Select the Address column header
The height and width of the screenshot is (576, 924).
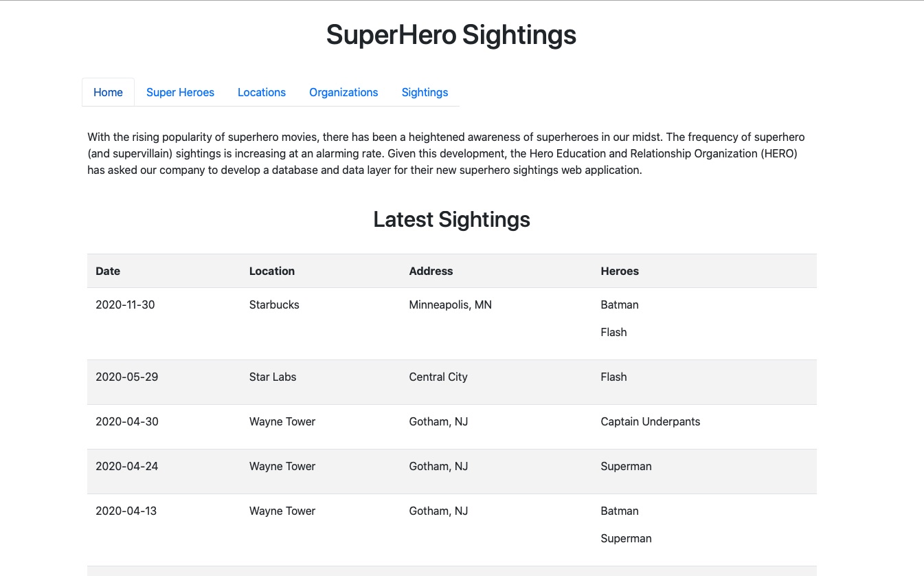pos(431,271)
